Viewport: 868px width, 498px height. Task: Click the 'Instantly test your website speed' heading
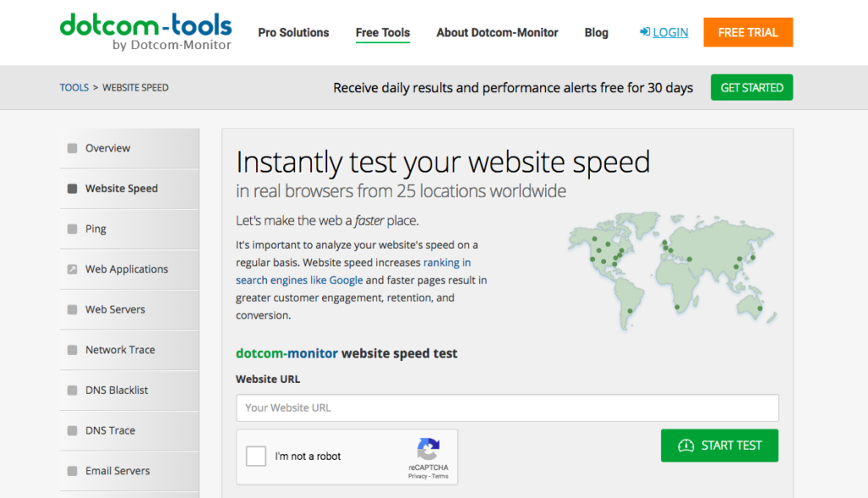[x=442, y=162]
